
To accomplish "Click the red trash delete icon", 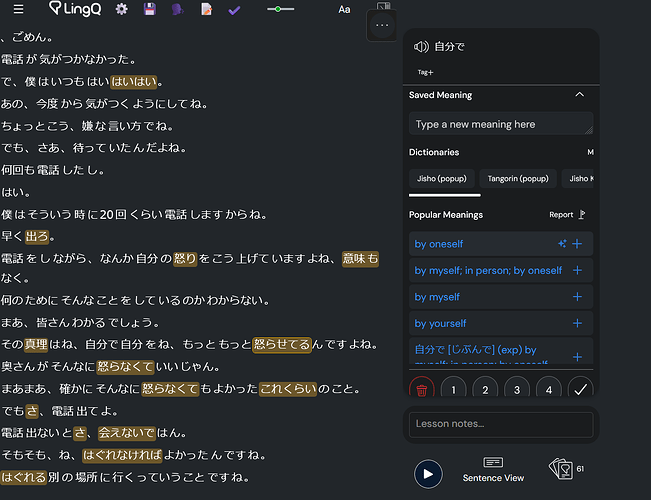I will coord(421,389).
